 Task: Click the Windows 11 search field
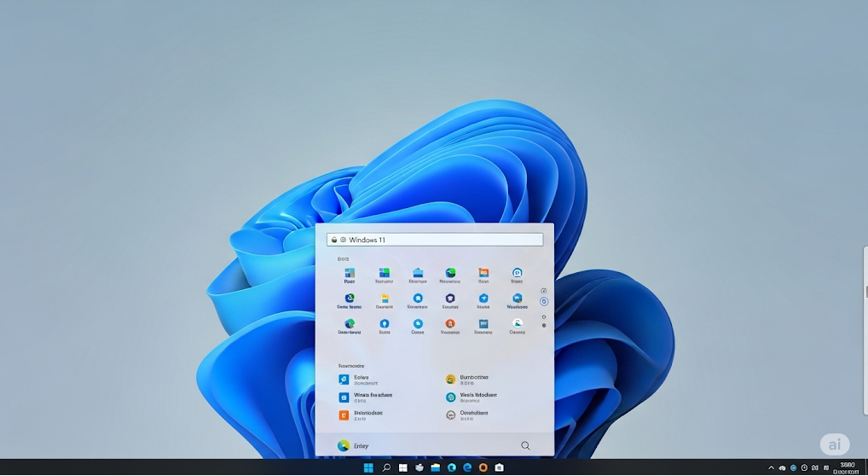435,240
